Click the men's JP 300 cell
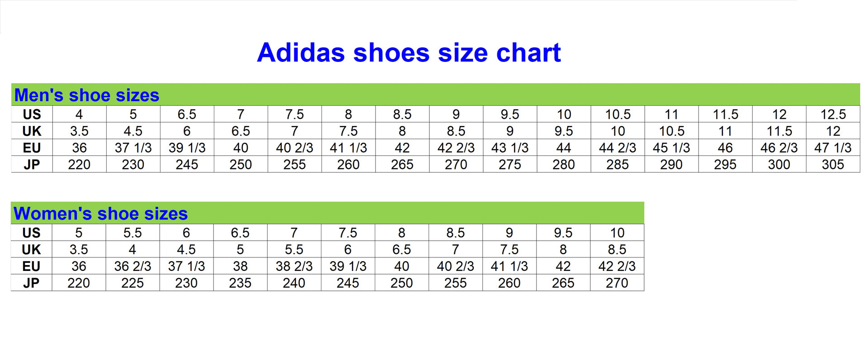Image resolution: width=868 pixels, height=359 pixels. point(779,164)
